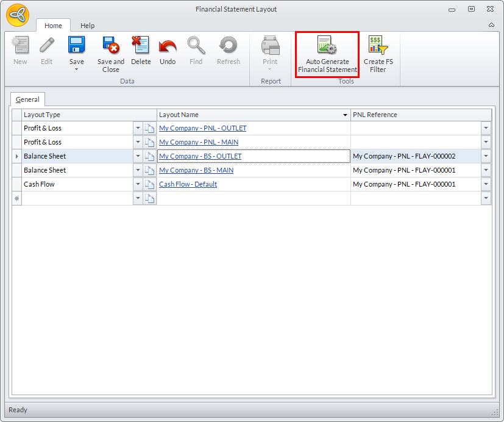The width and height of the screenshot is (504, 422).
Task: Click the Undo icon
Action: tap(168, 46)
